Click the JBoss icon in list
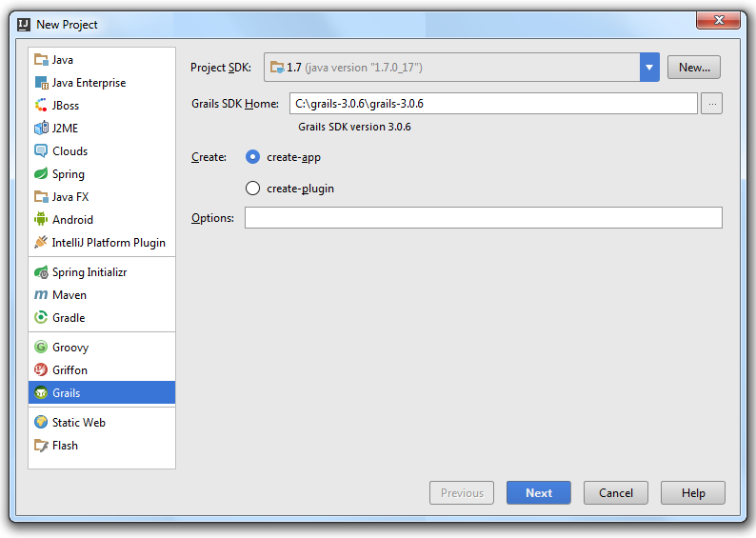 pyautogui.click(x=41, y=105)
